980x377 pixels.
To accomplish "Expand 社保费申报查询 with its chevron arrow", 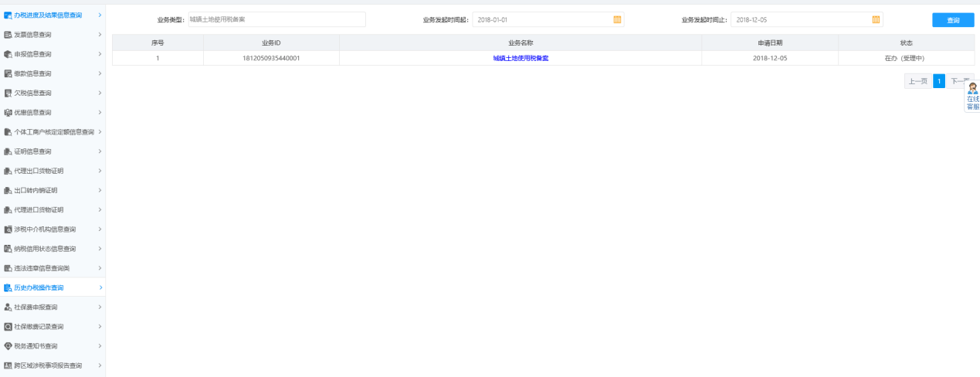I will [x=100, y=307].
